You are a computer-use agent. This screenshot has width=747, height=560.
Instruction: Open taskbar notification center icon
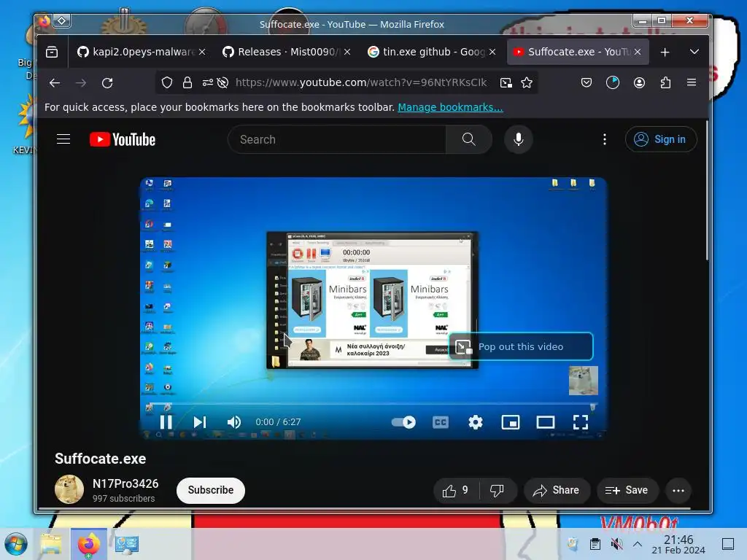click(x=728, y=544)
